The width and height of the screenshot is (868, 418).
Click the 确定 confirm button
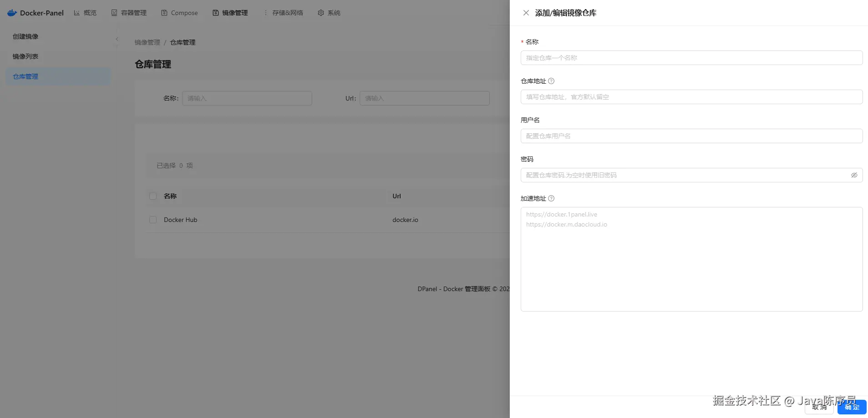[x=852, y=407]
